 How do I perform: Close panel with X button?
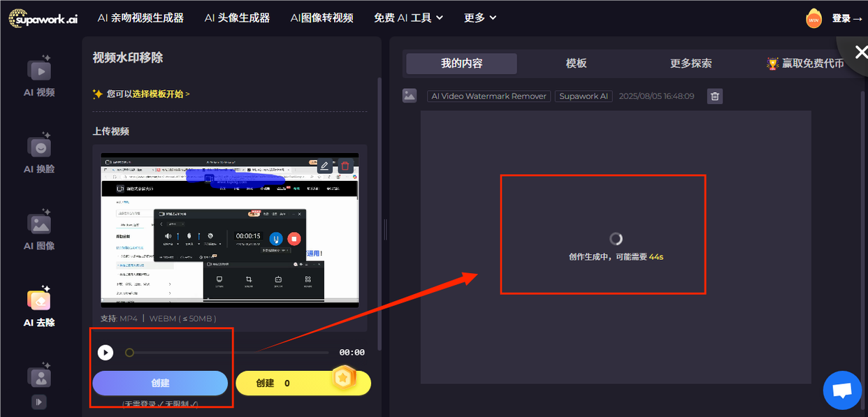[x=860, y=52]
